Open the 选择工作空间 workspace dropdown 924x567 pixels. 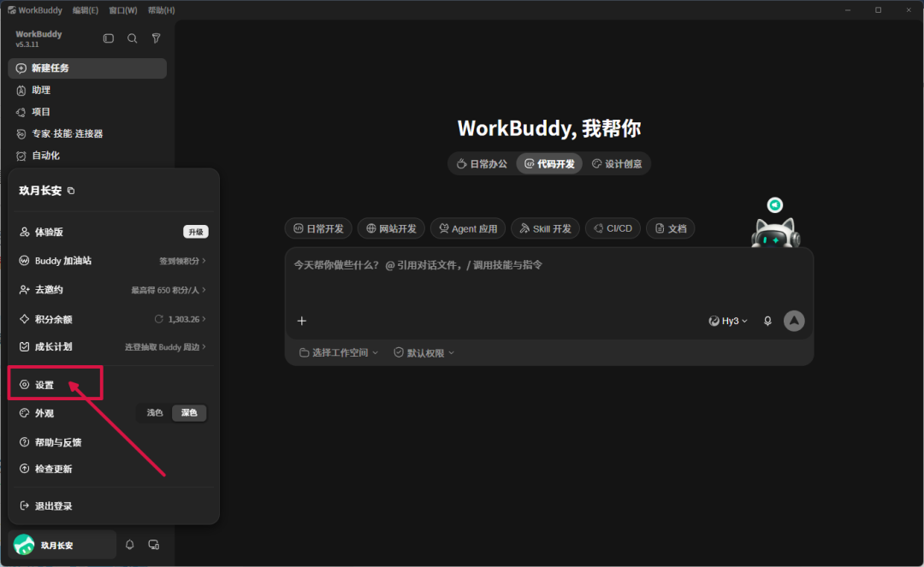[339, 352]
